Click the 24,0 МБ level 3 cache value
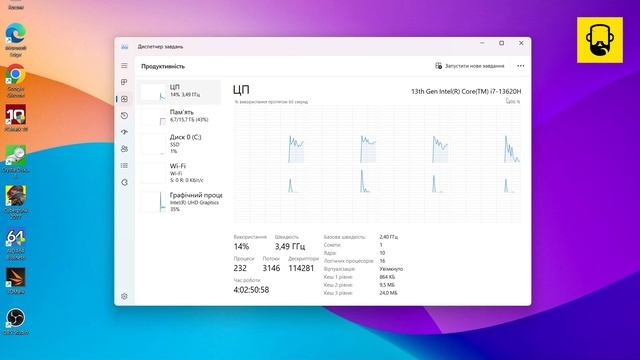 [x=388, y=293]
